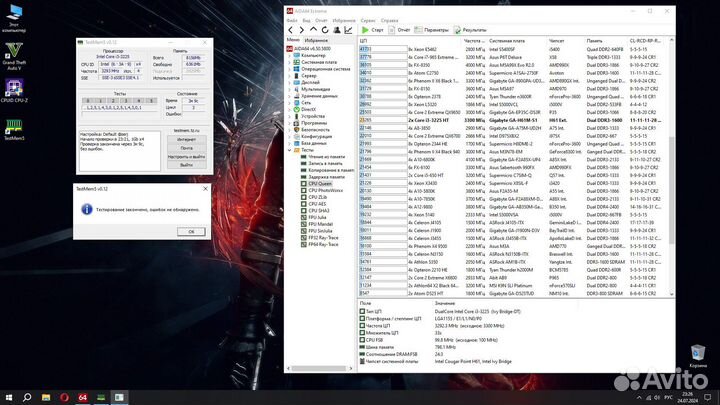Click the Opera icon in the taskbar
Image resolution: width=720 pixels, height=405 pixels.
[64, 397]
